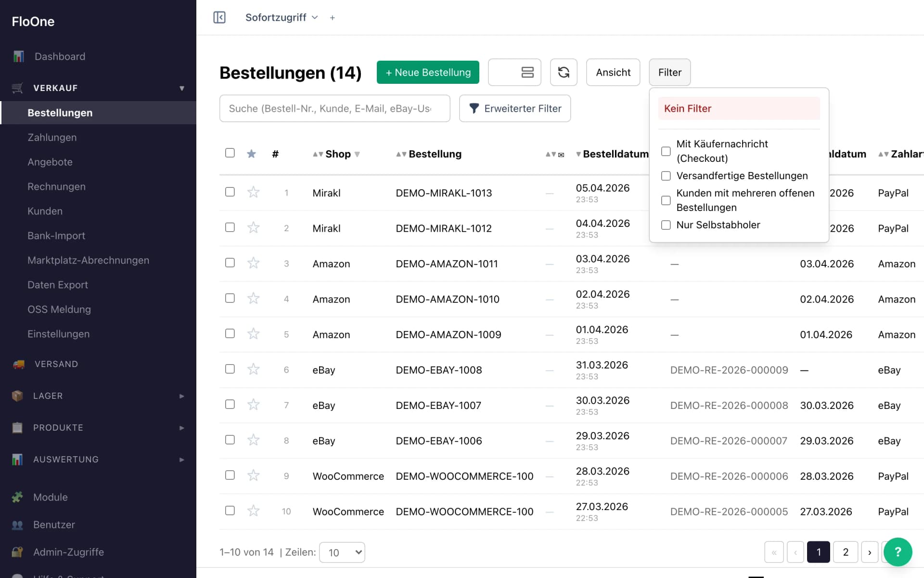Go to next page arrow button
924x578 pixels.
[x=870, y=552]
